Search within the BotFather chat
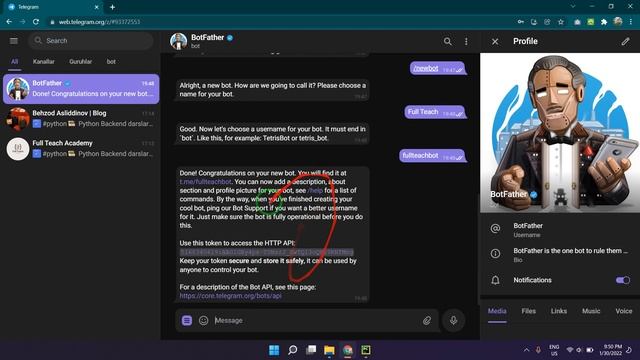 pyautogui.click(x=448, y=41)
